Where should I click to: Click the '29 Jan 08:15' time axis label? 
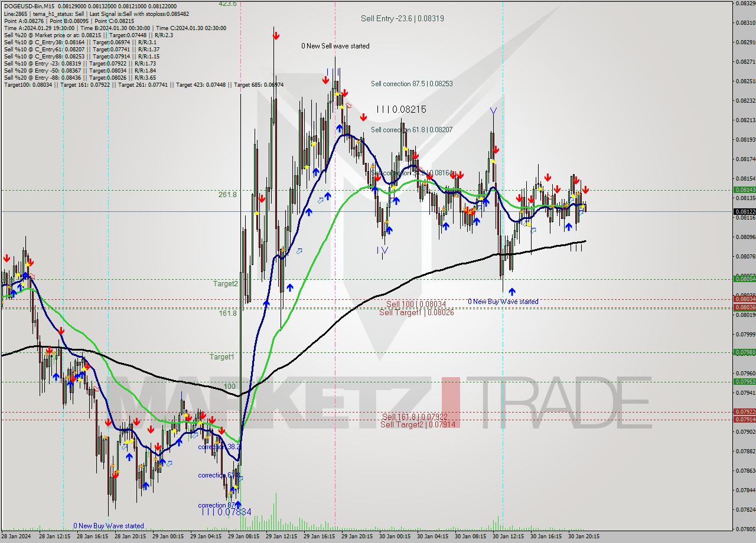point(244,537)
